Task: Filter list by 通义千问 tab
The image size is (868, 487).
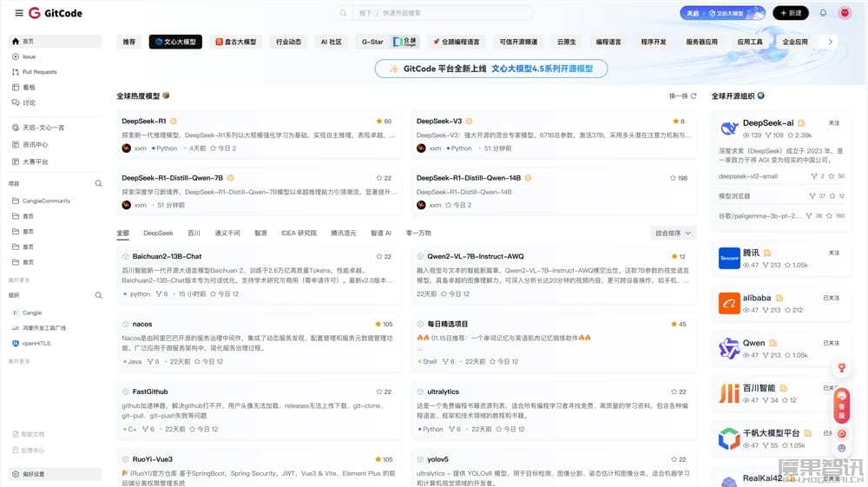Action: pyautogui.click(x=227, y=233)
